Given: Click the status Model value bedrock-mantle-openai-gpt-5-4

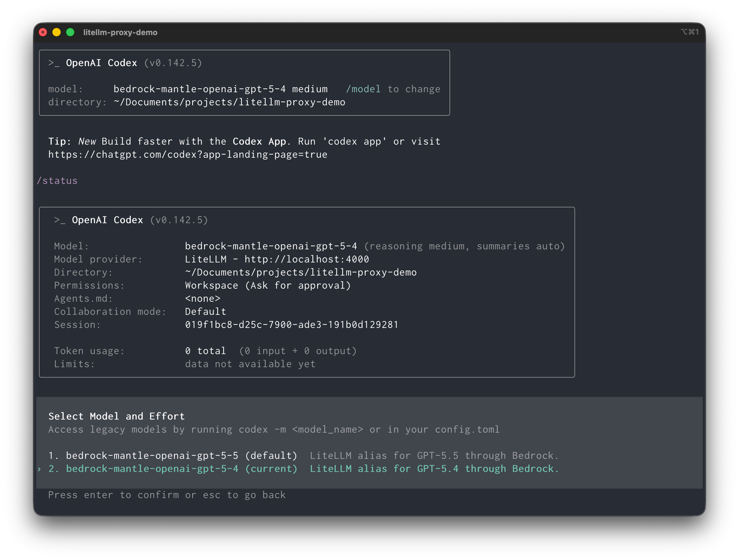Looking at the screenshot, I should click(x=271, y=246).
